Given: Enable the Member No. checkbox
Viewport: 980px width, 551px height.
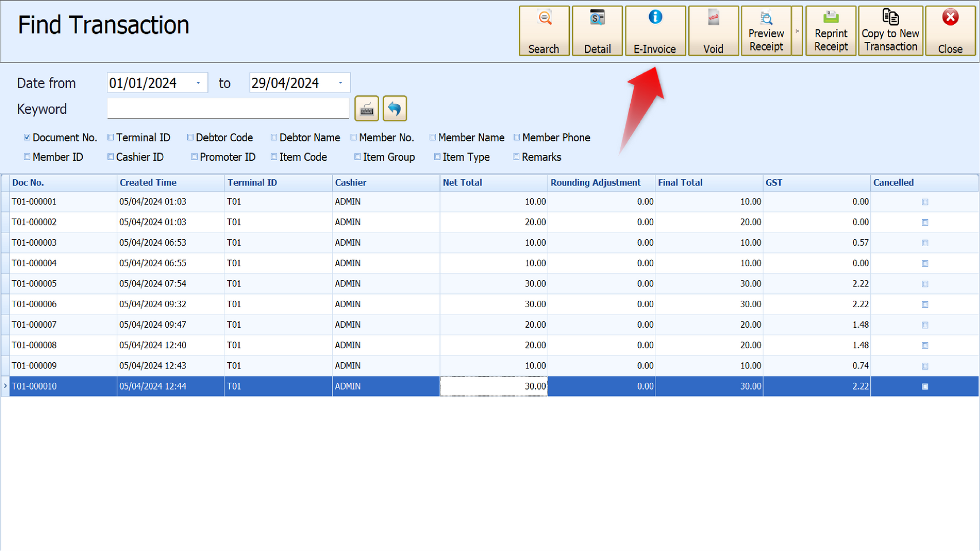Looking at the screenshot, I should (x=354, y=137).
